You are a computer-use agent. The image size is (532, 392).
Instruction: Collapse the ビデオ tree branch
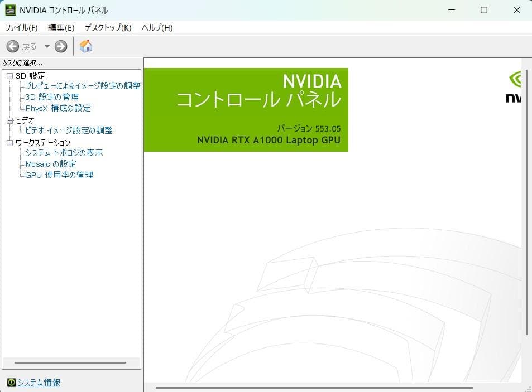pos(9,119)
